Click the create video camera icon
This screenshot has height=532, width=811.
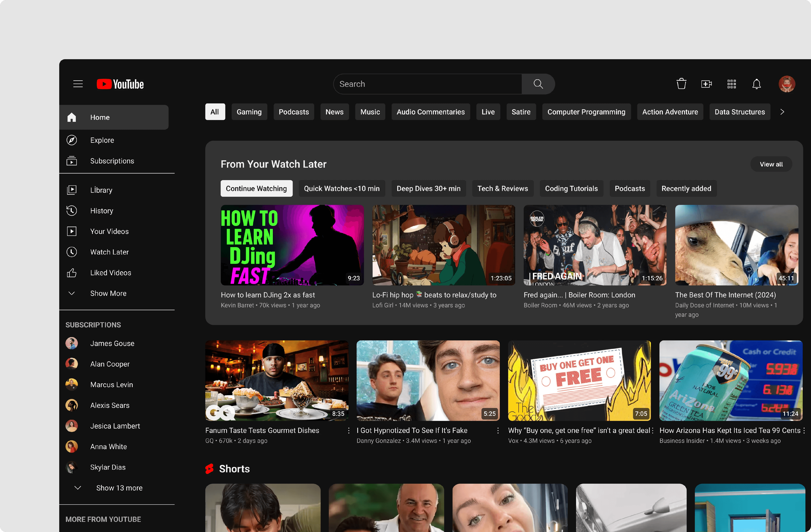pos(706,84)
